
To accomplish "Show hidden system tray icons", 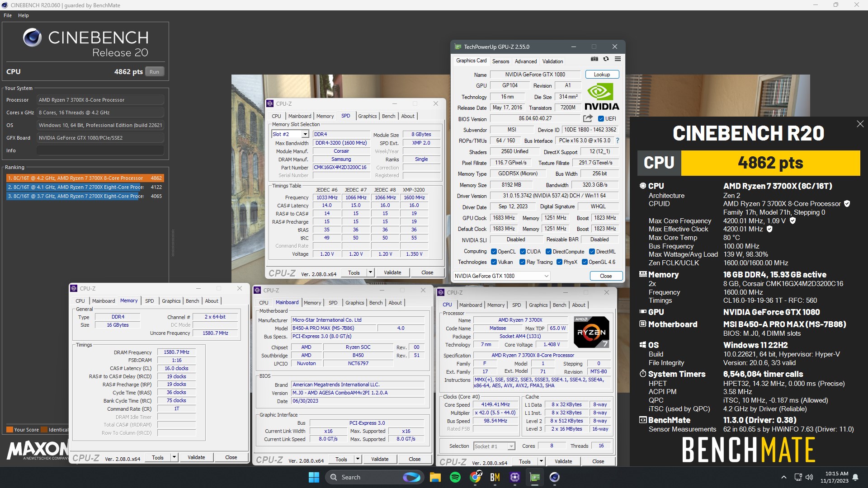I will (x=783, y=477).
